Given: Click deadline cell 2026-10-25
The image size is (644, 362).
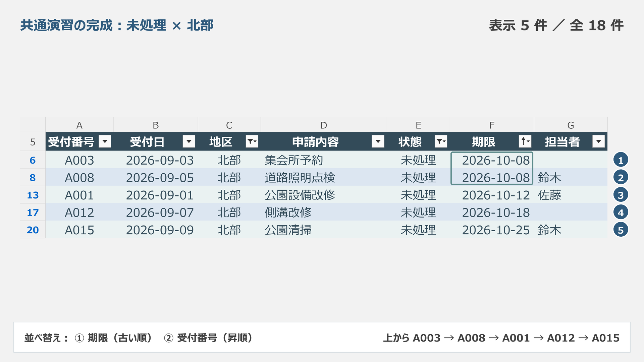Looking at the screenshot, I should [492, 230].
